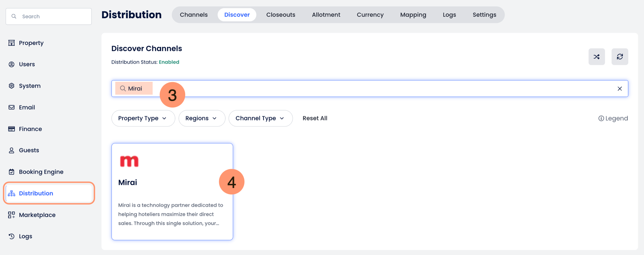Expand the Channel Type filter dropdown
644x255 pixels.
[260, 118]
